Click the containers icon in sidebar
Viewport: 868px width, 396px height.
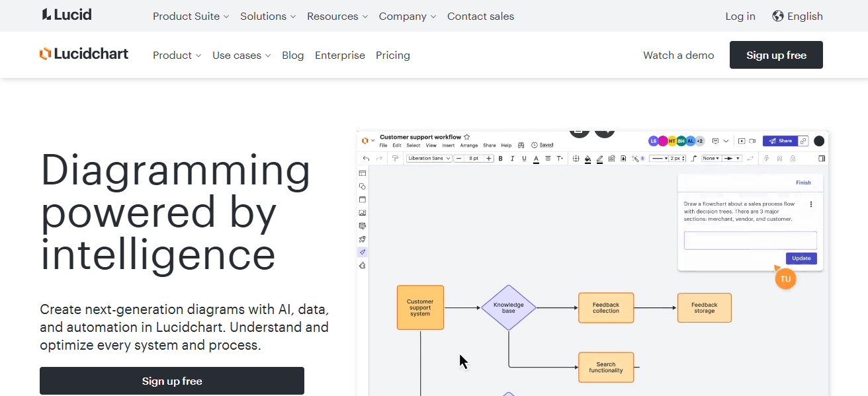coord(363,200)
